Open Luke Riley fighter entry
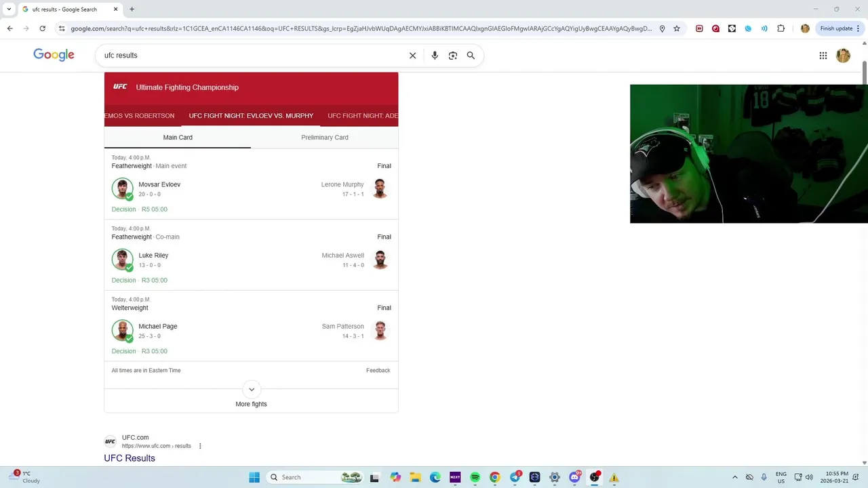Screen dimensions: 868x488 (153, 256)
